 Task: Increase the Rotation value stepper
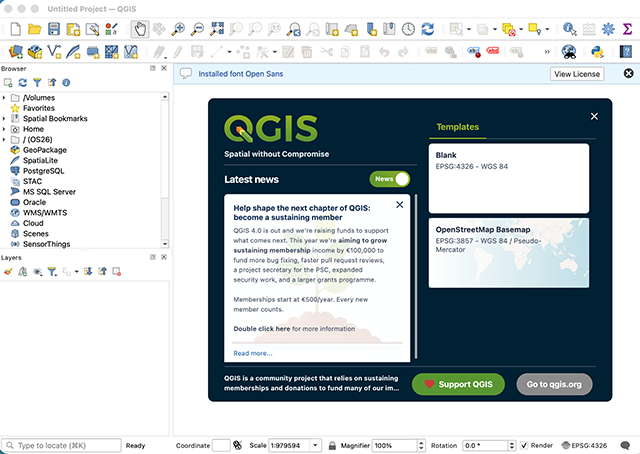[511, 443]
